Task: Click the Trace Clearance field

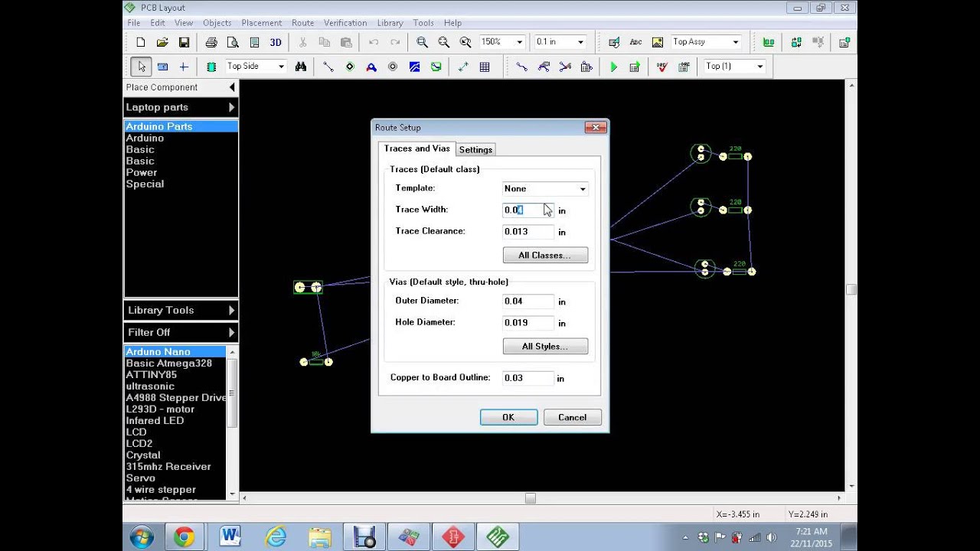Action: [528, 231]
